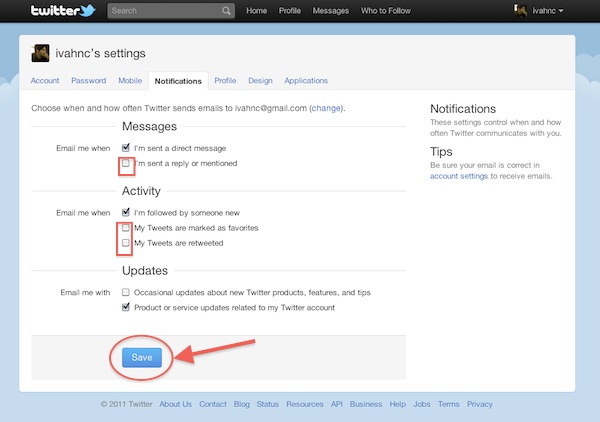Open Privacy footer link

(479, 404)
